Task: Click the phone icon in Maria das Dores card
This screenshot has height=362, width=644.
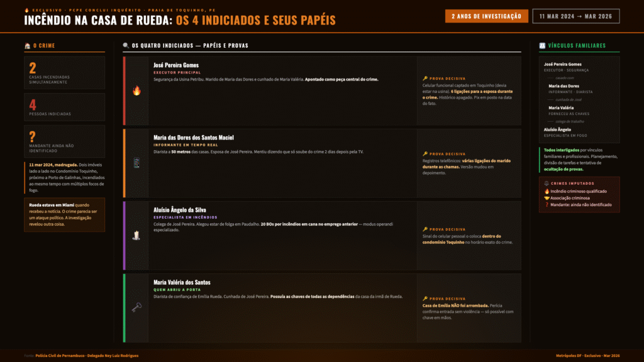Action: [136, 163]
